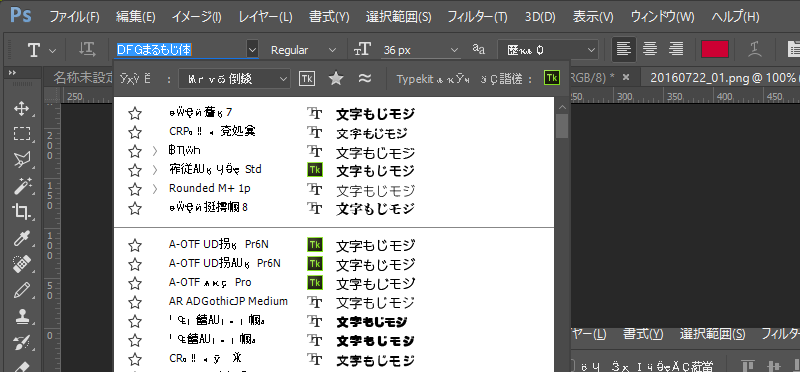Favorite the Rounded M+ 1p font star
Image resolution: width=800 pixels, height=372 pixels.
click(135, 189)
